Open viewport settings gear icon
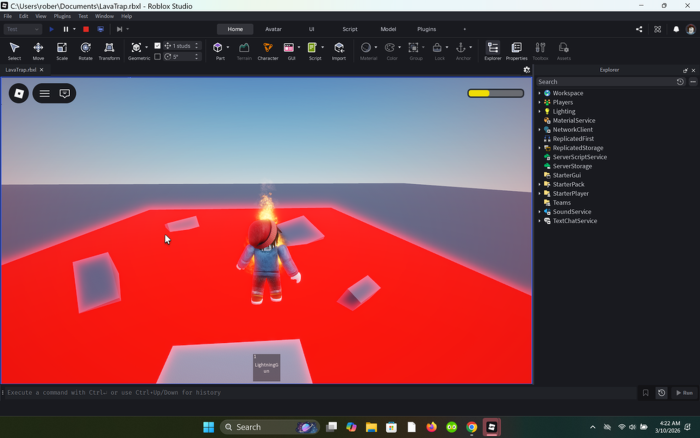 pos(527,70)
